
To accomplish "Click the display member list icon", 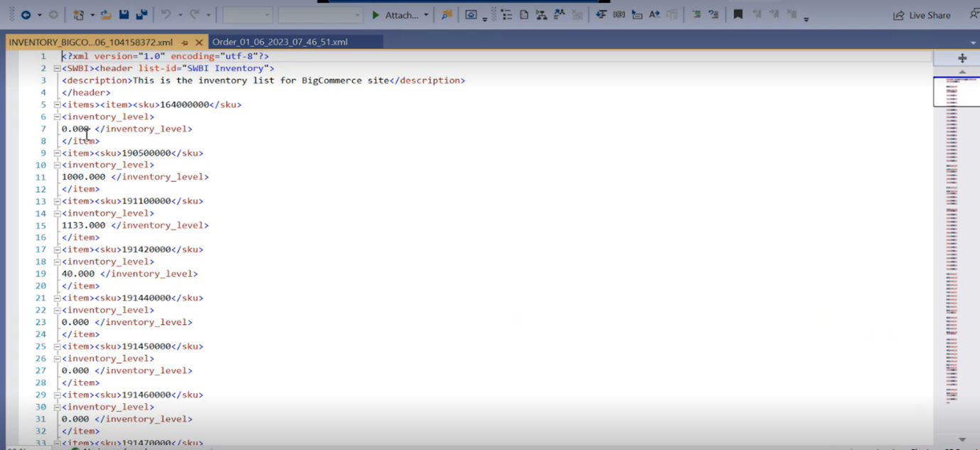I will [x=601, y=15].
